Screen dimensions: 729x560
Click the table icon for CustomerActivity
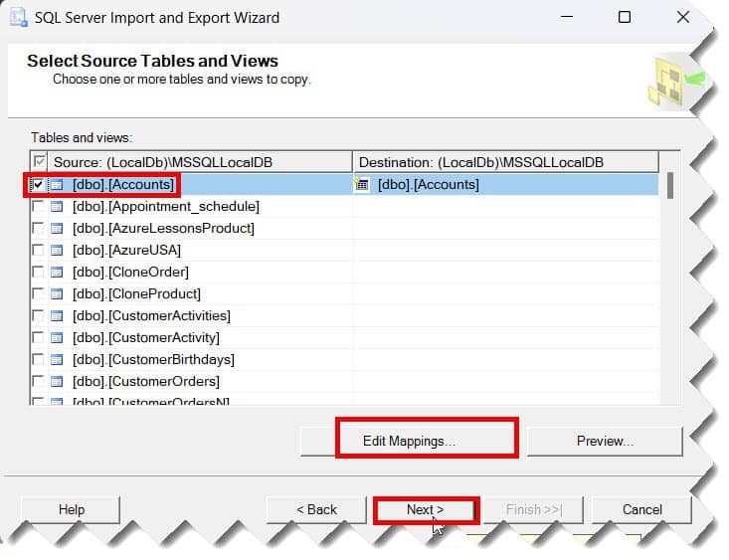click(x=57, y=337)
